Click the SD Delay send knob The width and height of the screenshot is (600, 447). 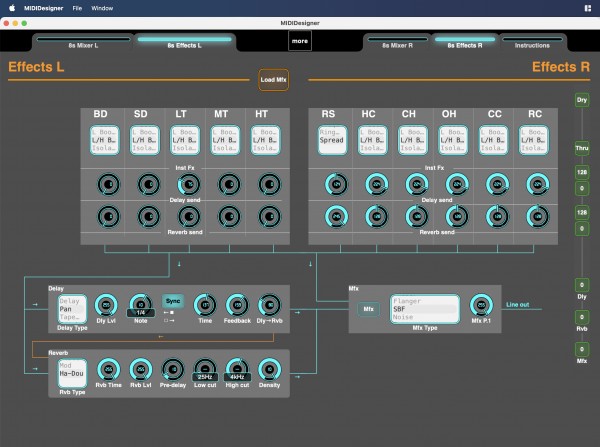(x=148, y=184)
